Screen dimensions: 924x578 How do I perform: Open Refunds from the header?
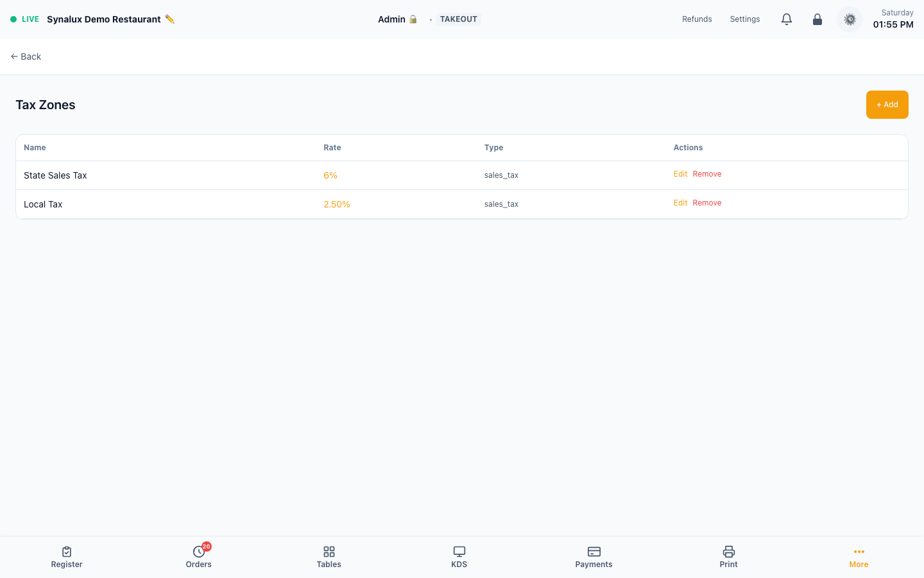pyautogui.click(x=697, y=19)
